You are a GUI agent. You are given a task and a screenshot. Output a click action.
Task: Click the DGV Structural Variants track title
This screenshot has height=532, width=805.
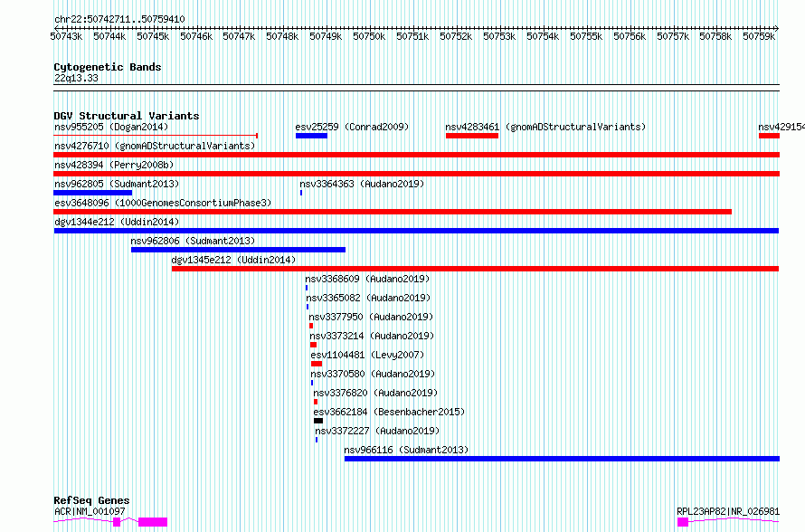(x=127, y=116)
